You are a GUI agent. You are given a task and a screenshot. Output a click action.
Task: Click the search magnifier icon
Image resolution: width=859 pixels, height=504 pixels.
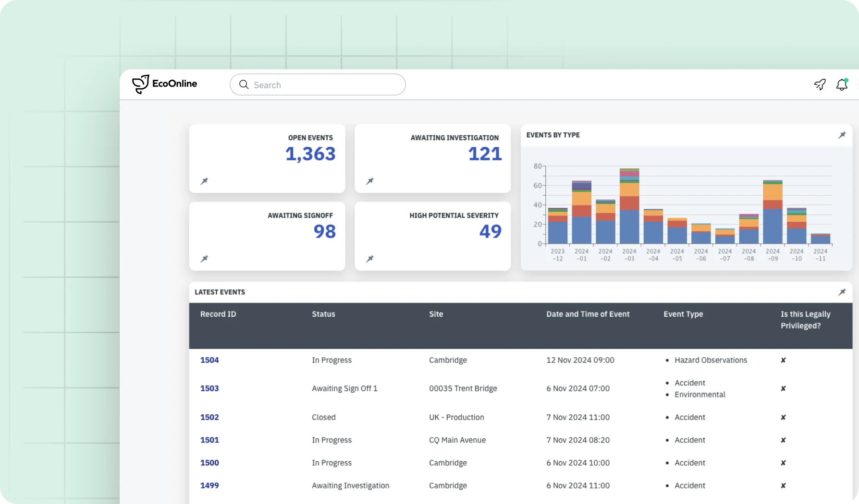[244, 84]
